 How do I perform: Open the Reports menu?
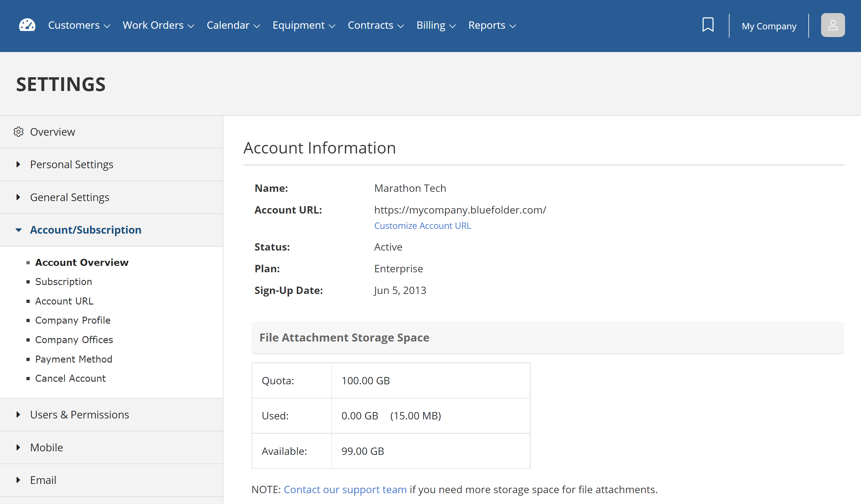[492, 25]
